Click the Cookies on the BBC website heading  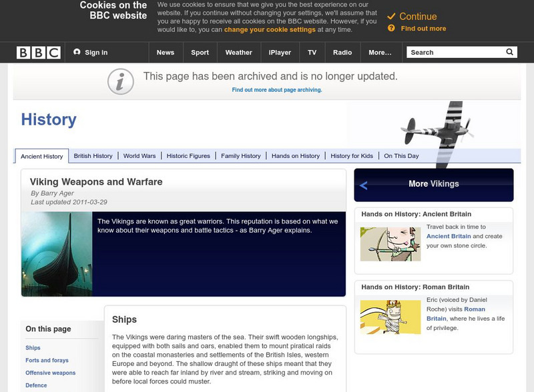coord(113,10)
